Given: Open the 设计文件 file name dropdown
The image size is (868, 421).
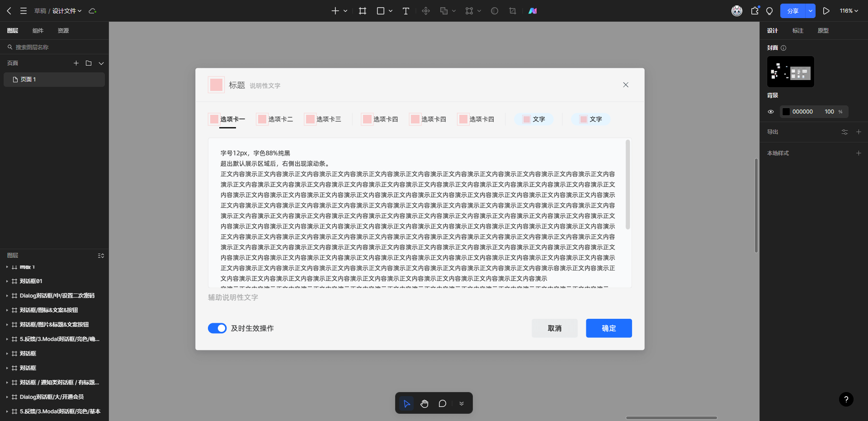Looking at the screenshot, I should click(67, 11).
